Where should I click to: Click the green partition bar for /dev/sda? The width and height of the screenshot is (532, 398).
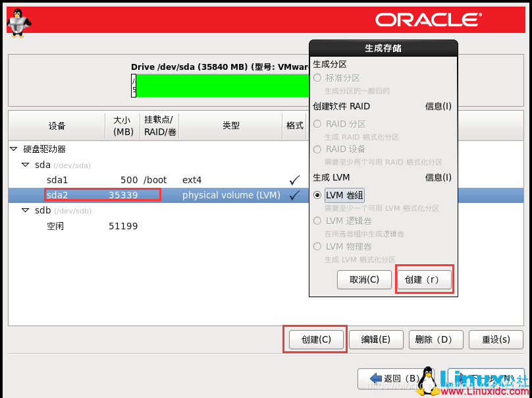point(217,86)
